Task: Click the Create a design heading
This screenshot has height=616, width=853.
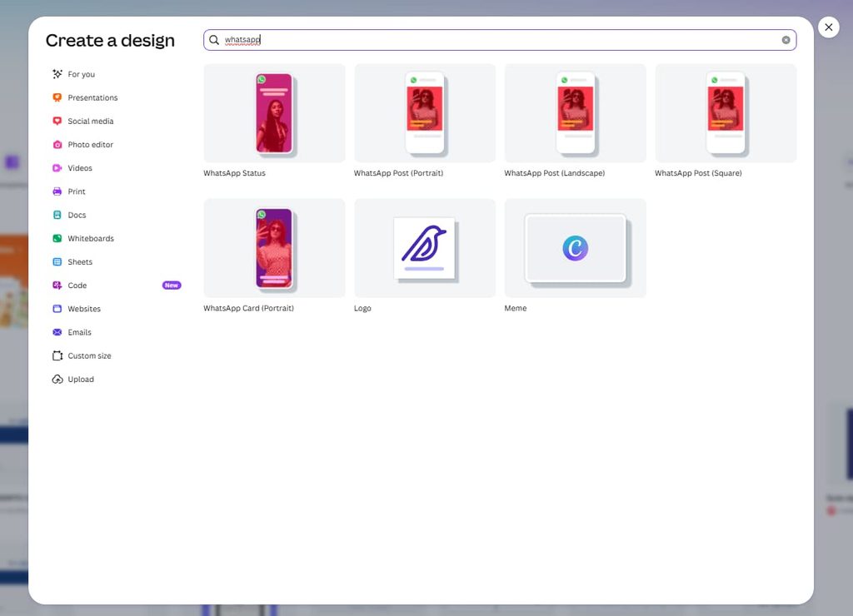Action: tap(110, 40)
